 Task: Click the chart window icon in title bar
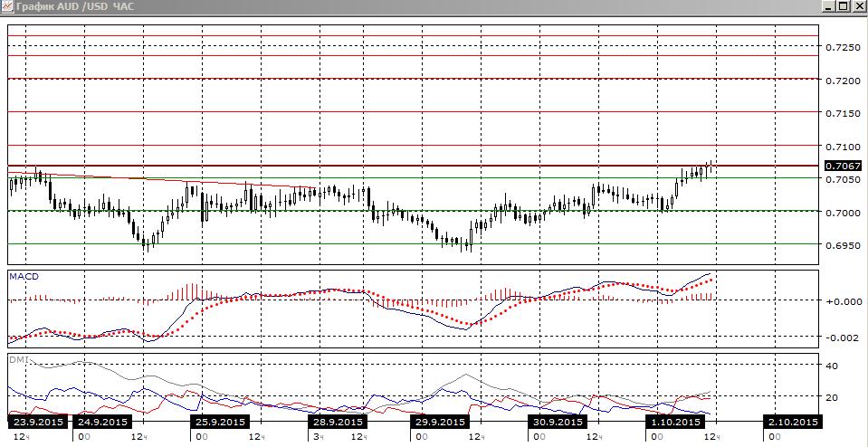6,6
